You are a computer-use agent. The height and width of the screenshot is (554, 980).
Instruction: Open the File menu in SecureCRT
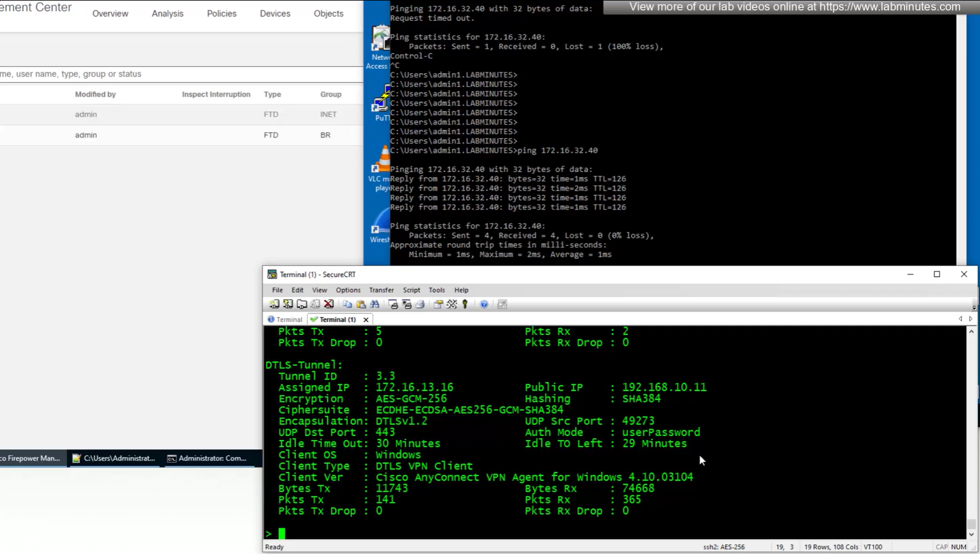277,290
